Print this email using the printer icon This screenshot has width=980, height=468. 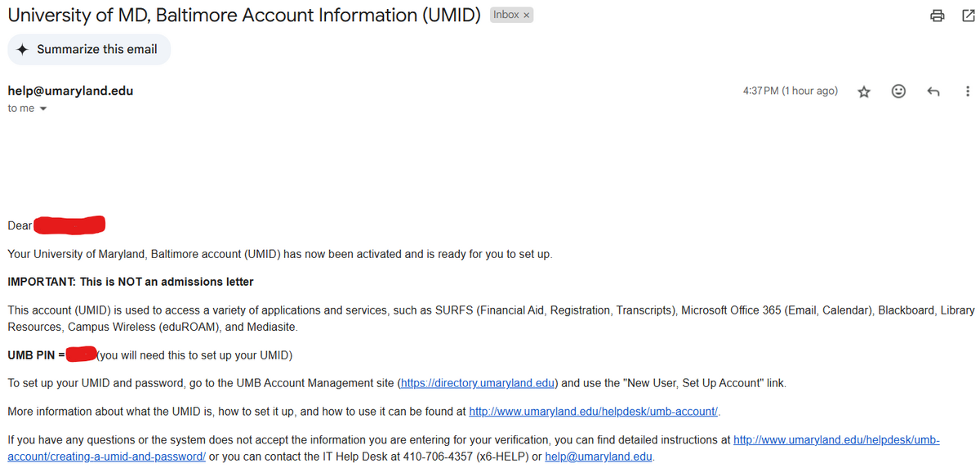click(x=938, y=16)
